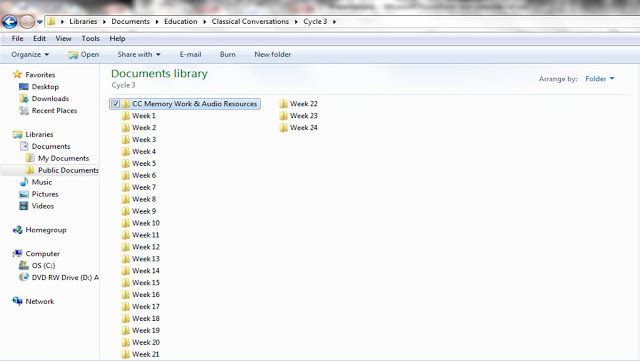Open the OS (C:) drive icon

coord(24,265)
